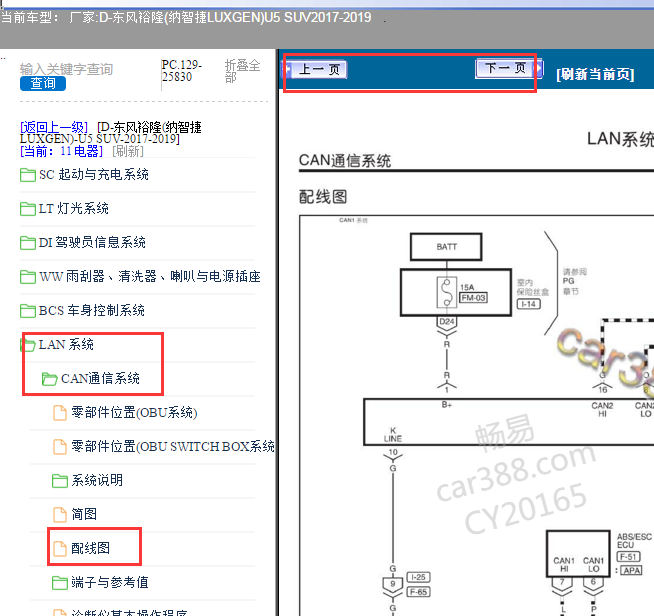
Task: Click the 当前: 11 电器 link
Action: pos(61,151)
